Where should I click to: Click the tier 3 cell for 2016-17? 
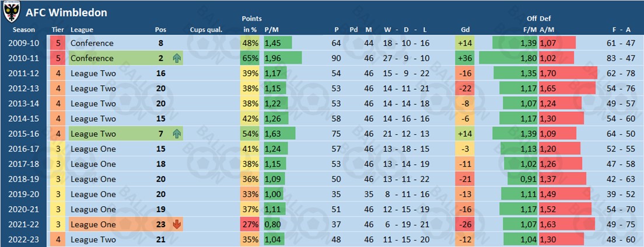coord(58,149)
